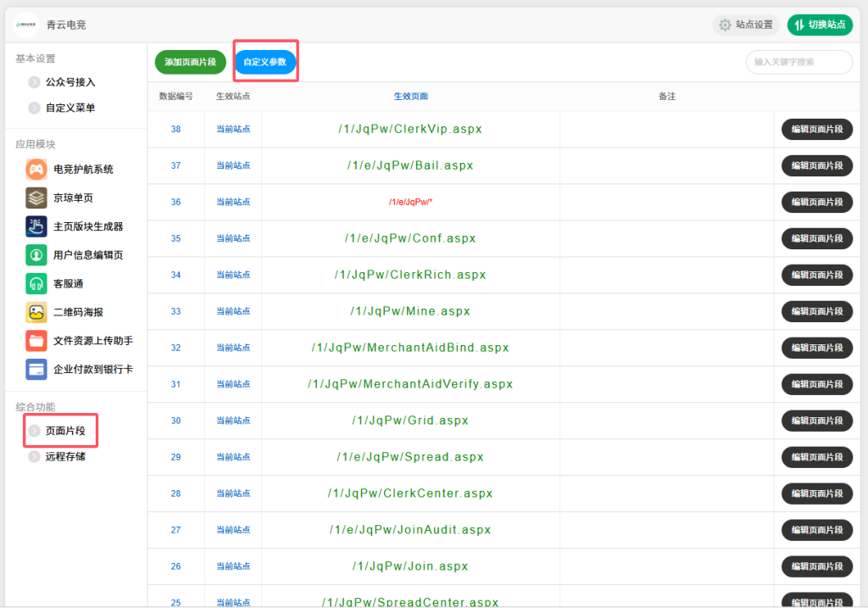The width and height of the screenshot is (868, 608).
Task: Edit page fragment for row 38
Action: click(x=817, y=129)
